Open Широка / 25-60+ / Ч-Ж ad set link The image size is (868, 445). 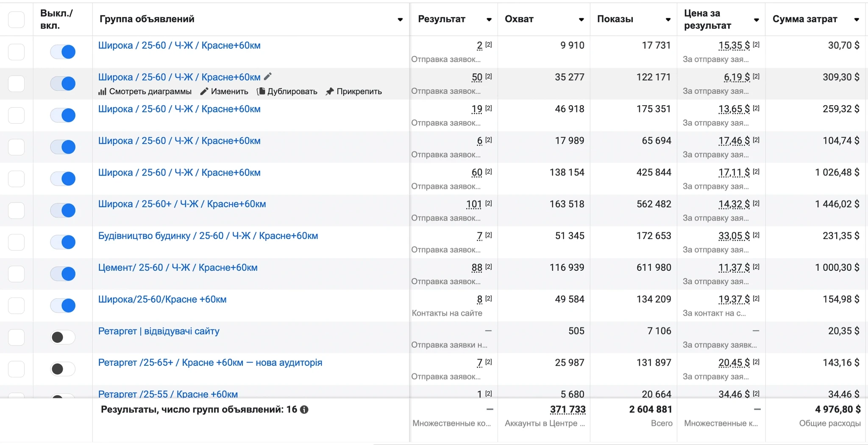click(x=182, y=204)
